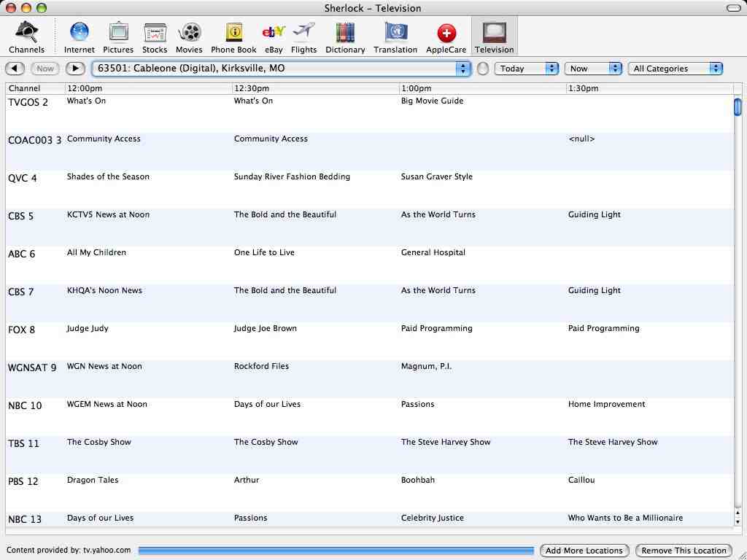The height and width of the screenshot is (560, 747).
Task: Select Judge Joe Brown listing
Action: click(266, 329)
